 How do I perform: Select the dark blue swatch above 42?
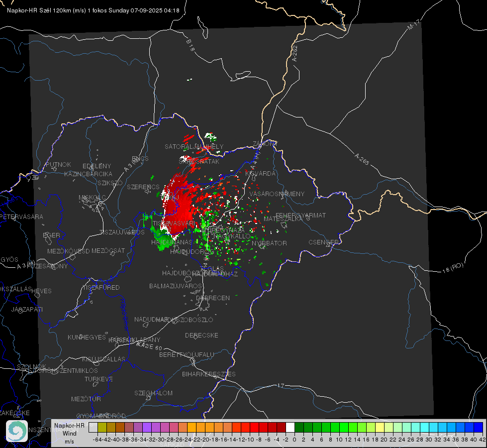click(x=479, y=427)
